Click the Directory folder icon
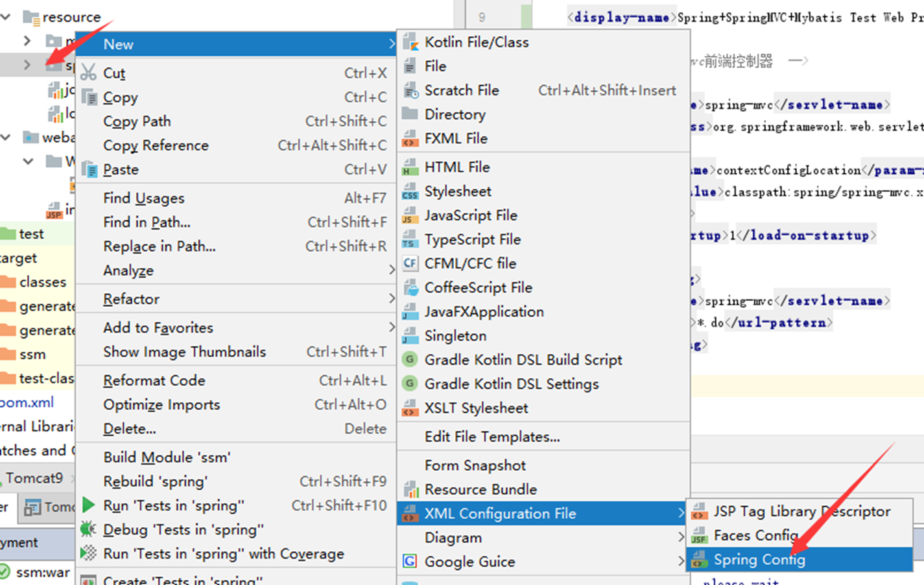 410,114
